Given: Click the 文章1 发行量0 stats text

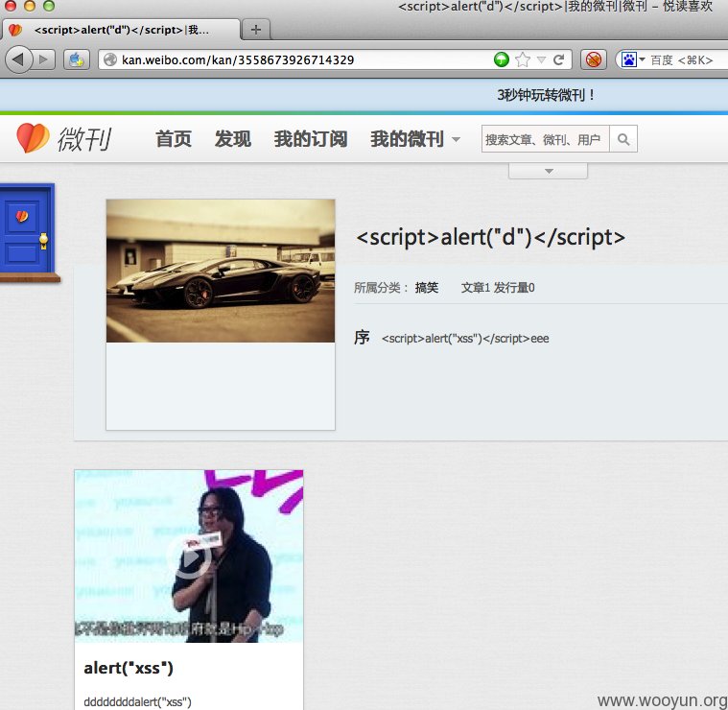Looking at the screenshot, I should (498, 288).
